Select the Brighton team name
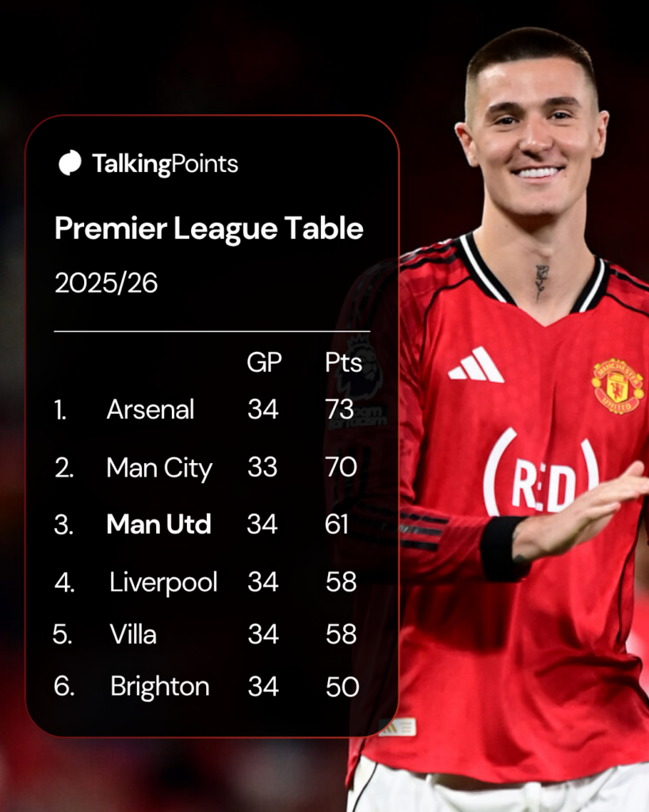649x812 pixels. click(160, 687)
